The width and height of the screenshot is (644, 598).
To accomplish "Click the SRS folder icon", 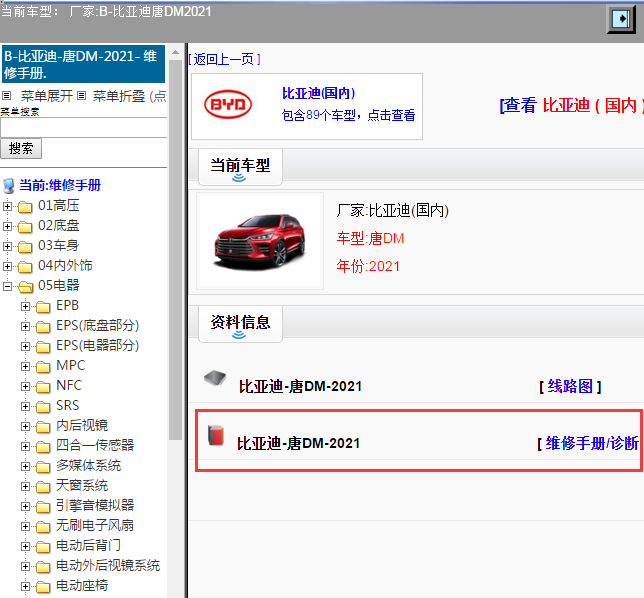I will click(43, 407).
